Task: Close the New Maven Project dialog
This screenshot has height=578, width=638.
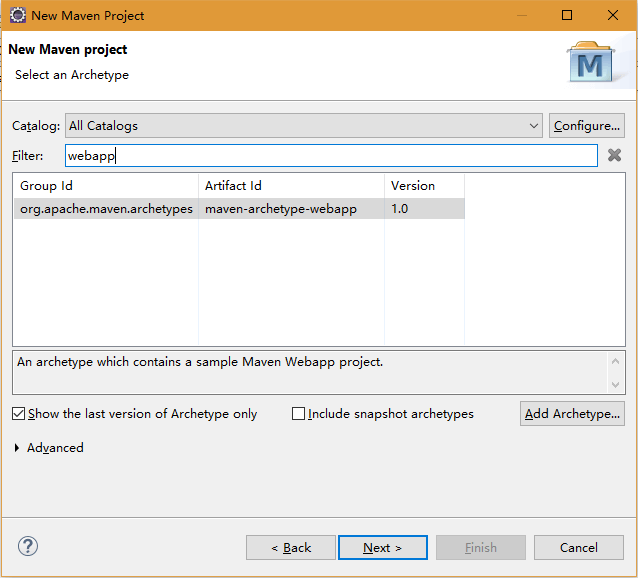Action: point(613,15)
